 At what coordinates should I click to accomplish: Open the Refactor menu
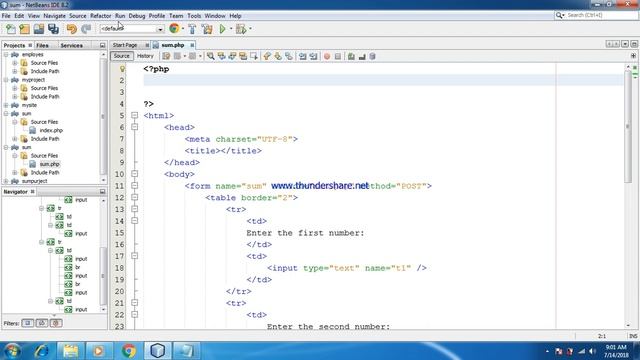[100, 16]
